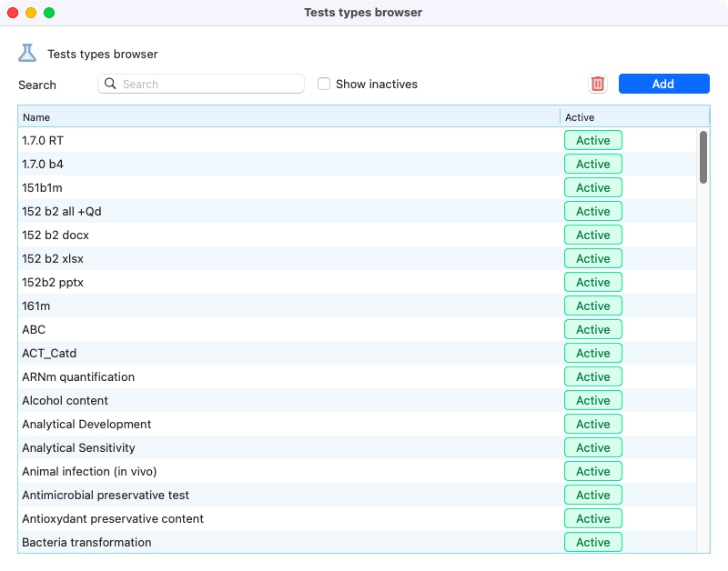Minimize window with yellow button
The width and height of the screenshot is (728, 571).
(x=31, y=13)
